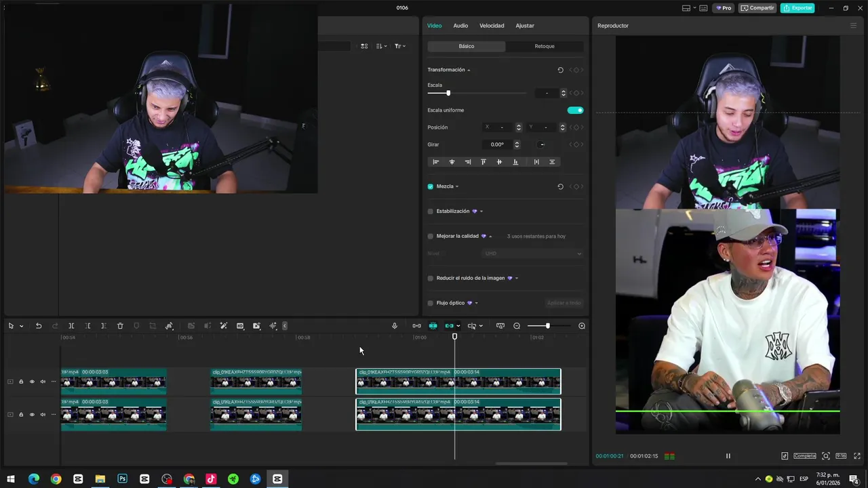Click the timeline zoom in magnifier
Image resolution: width=868 pixels, height=488 pixels.
tap(582, 326)
